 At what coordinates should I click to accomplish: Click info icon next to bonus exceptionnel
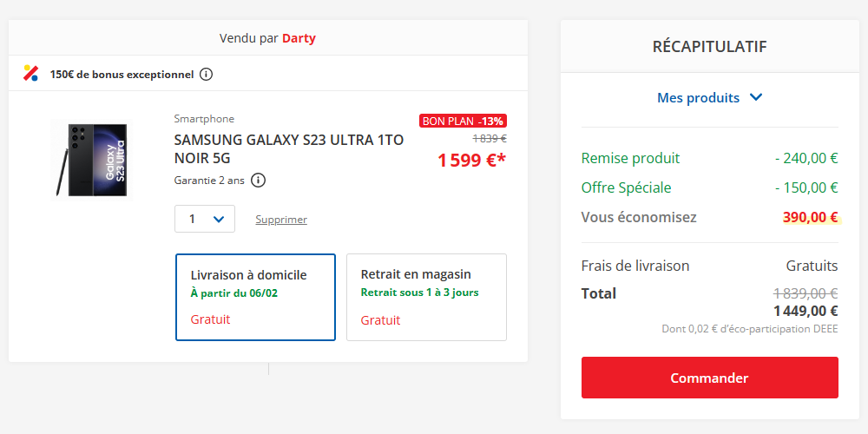206,74
